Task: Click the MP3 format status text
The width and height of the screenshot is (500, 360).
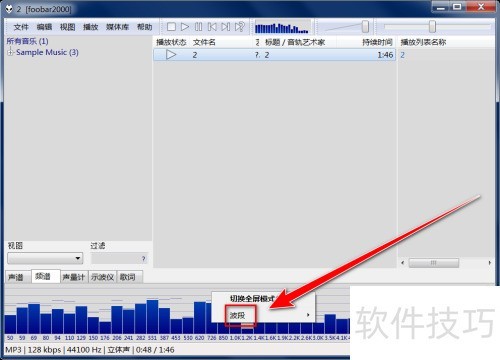Action: tap(13, 350)
